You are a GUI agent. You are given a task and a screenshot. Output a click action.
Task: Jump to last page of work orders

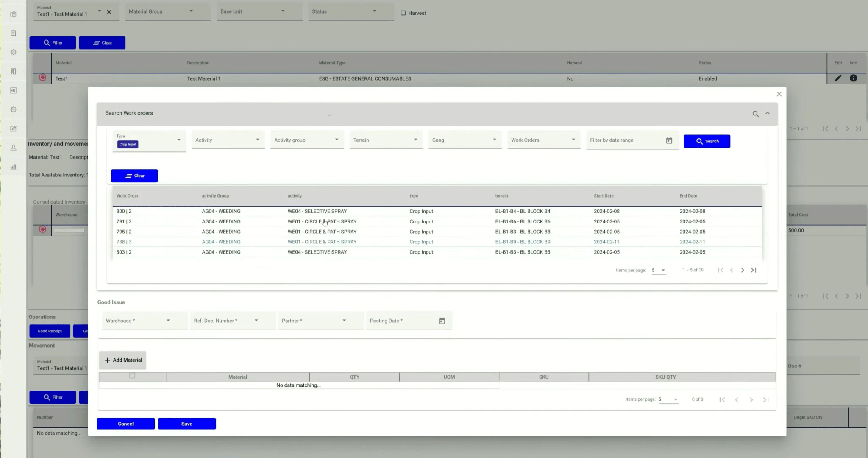point(754,270)
